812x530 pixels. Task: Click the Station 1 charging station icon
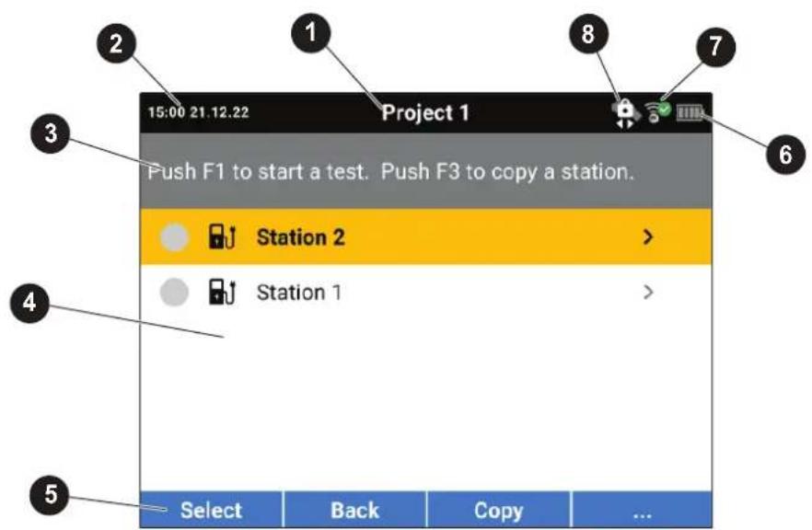tap(222, 292)
